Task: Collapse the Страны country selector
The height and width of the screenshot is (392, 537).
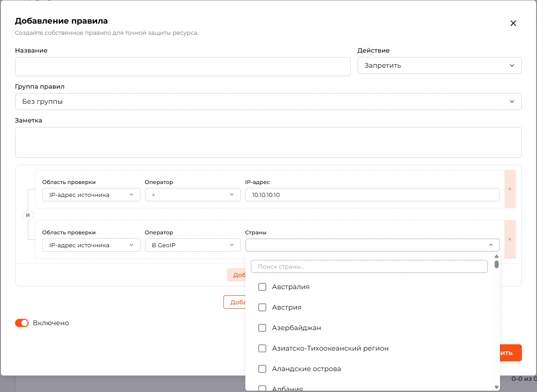Action: [x=372, y=245]
